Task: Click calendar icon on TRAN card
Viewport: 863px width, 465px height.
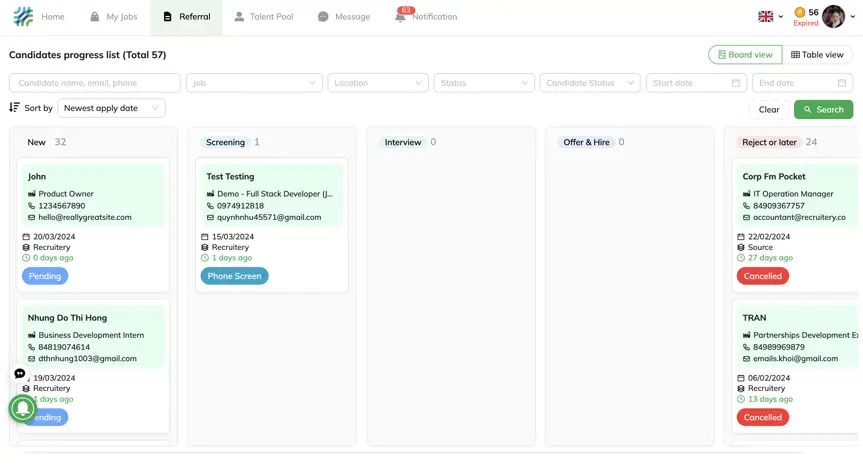Action: [x=741, y=378]
